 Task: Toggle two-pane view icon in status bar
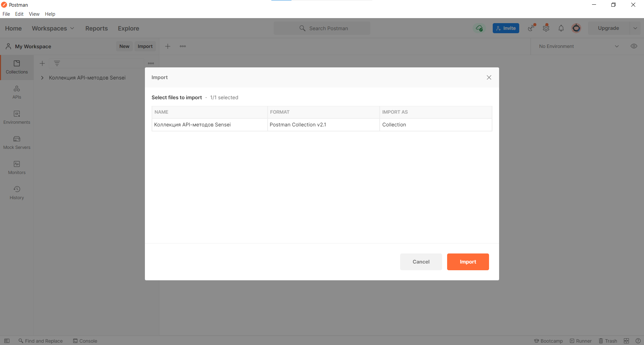(626, 341)
